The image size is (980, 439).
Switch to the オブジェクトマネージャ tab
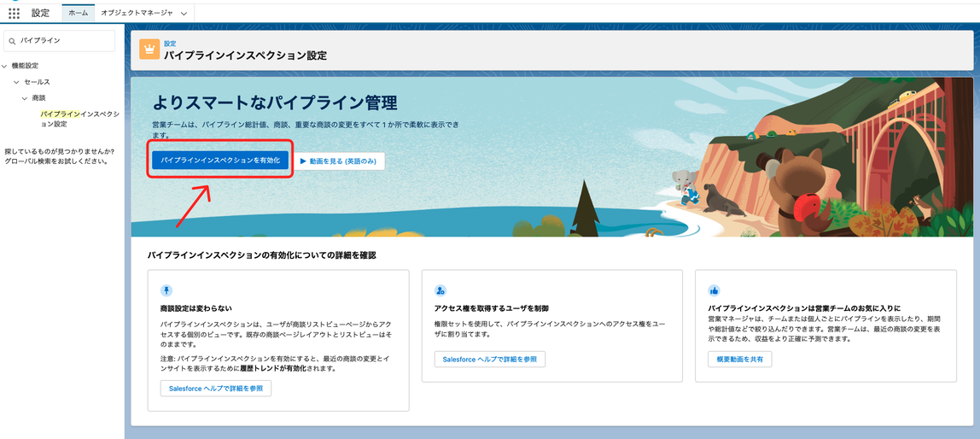pyautogui.click(x=137, y=13)
